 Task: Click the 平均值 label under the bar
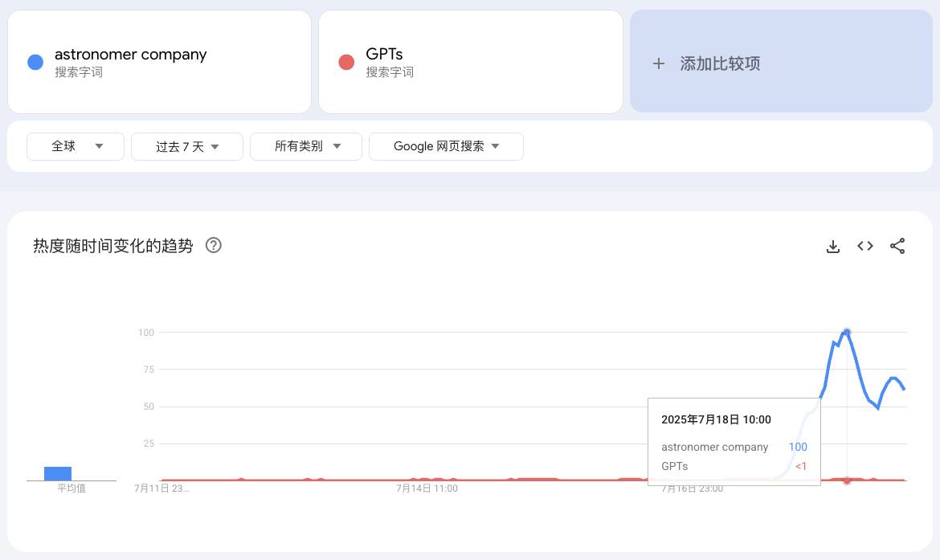click(72, 488)
